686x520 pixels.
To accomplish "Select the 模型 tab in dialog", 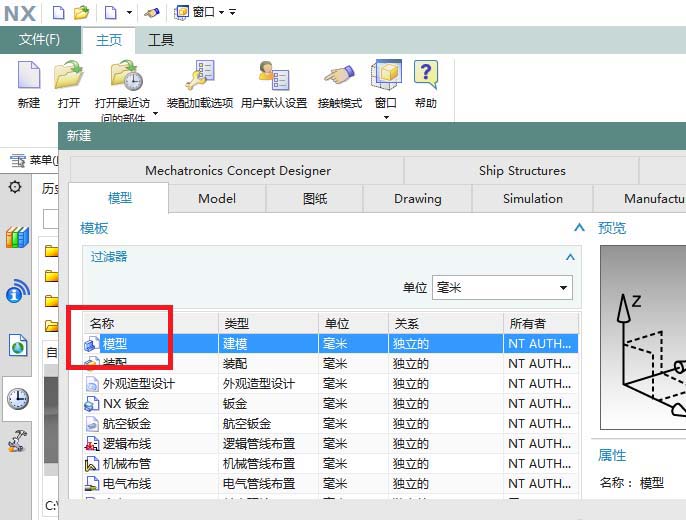I will point(119,198).
